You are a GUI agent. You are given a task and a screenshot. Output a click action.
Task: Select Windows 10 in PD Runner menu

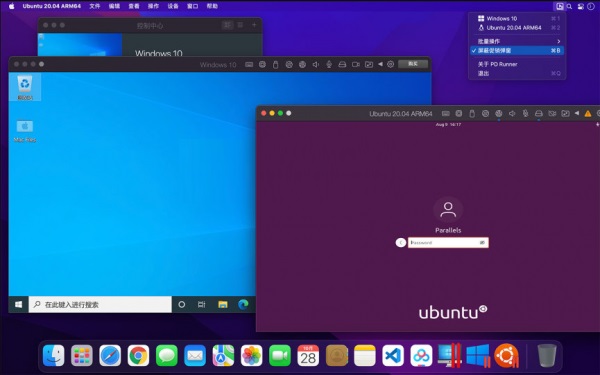point(517,18)
